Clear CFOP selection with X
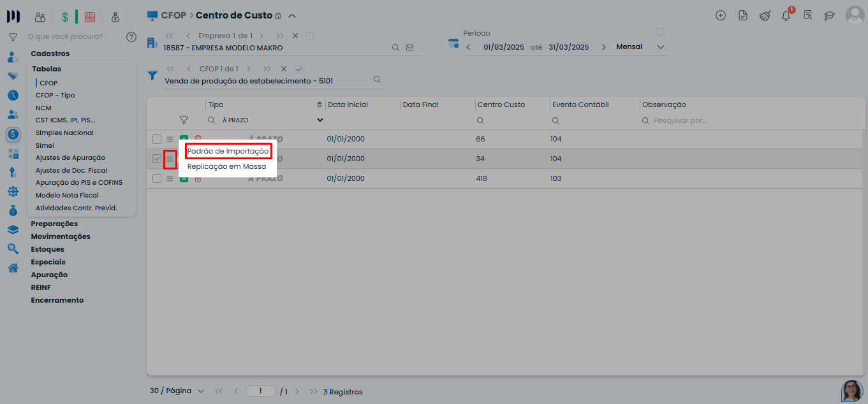Viewport: 868px width, 404px height. (284, 69)
